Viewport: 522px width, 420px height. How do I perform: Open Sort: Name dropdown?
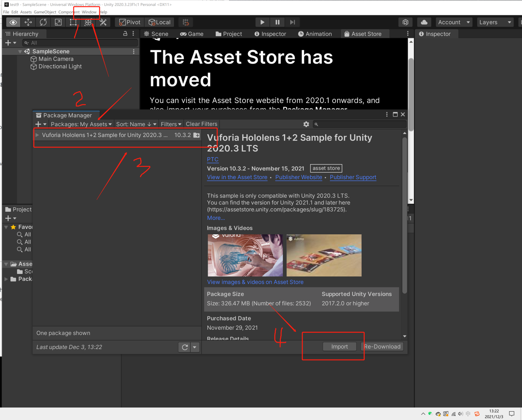point(136,124)
